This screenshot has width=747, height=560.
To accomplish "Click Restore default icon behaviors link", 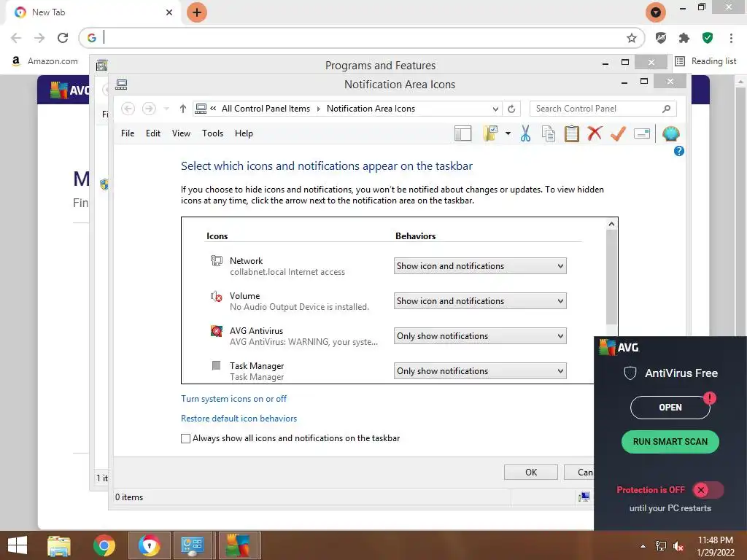I will (239, 419).
